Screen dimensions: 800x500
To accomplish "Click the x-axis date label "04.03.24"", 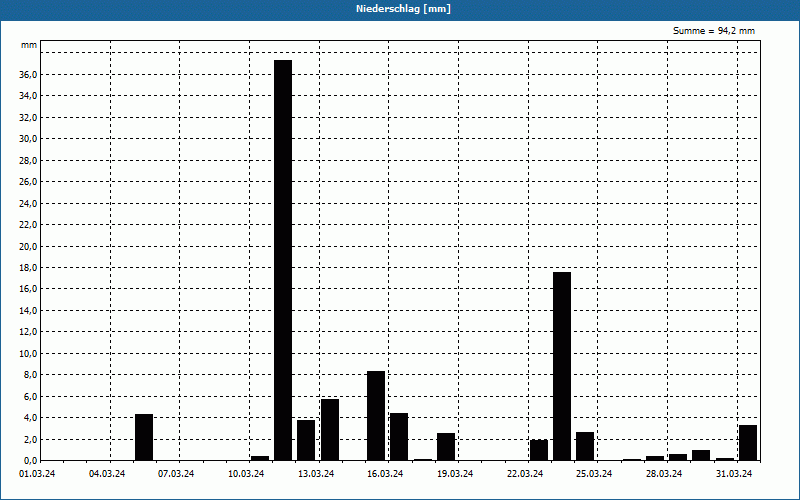I will click(x=107, y=474).
